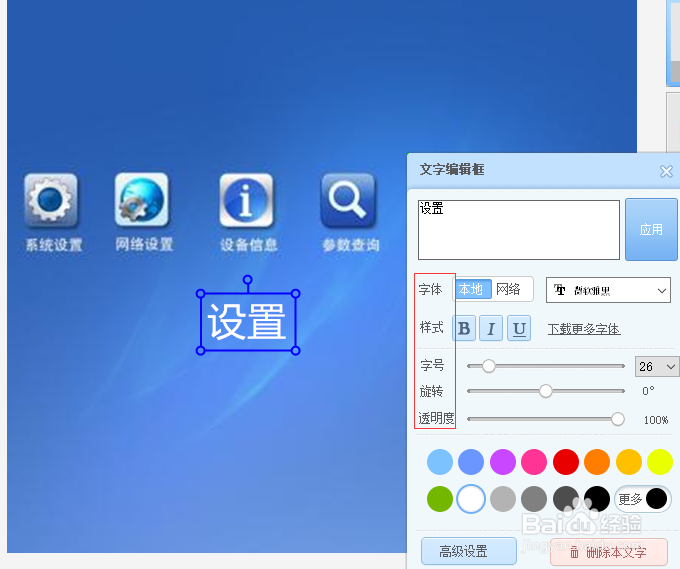Close the 文字编辑框 panel
This screenshot has width=680, height=569.
(x=666, y=171)
